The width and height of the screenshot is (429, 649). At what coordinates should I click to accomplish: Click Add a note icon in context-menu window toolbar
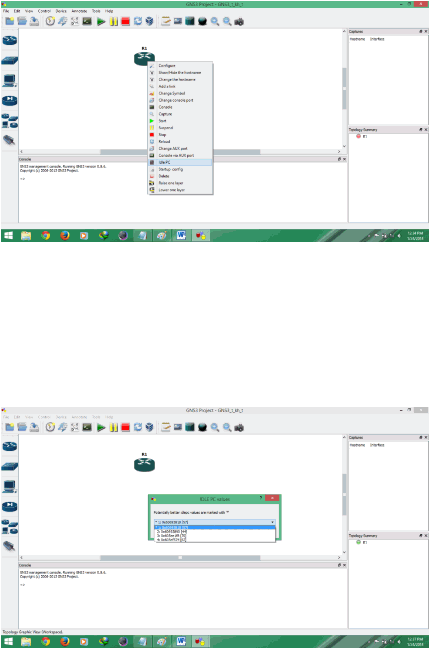(x=166, y=21)
